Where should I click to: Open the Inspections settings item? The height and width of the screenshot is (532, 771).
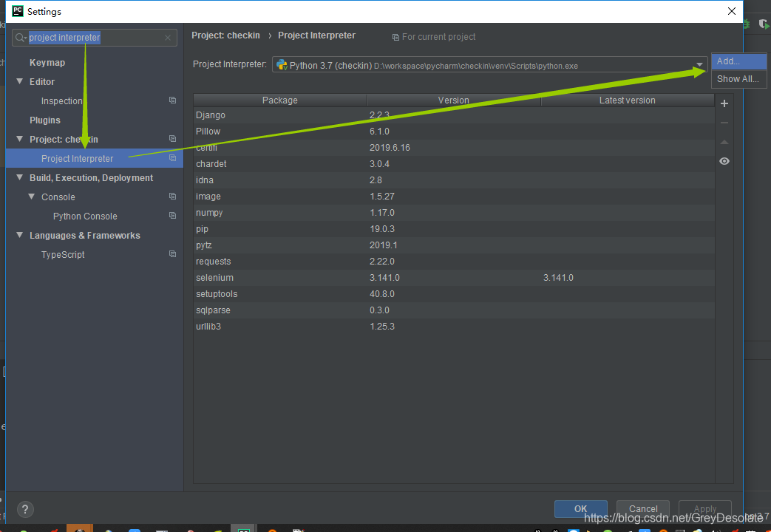(62, 100)
